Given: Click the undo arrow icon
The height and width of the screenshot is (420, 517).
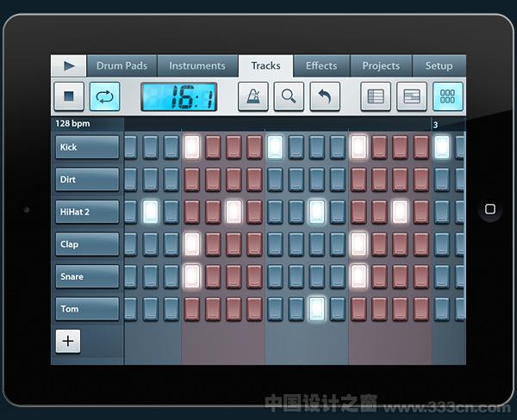Looking at the screenshot, I should 325,96.
